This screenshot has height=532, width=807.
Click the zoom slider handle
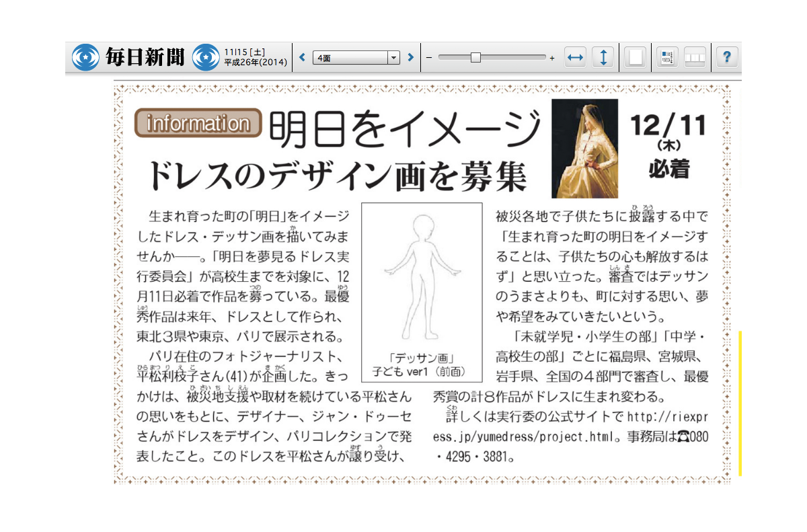475,58
